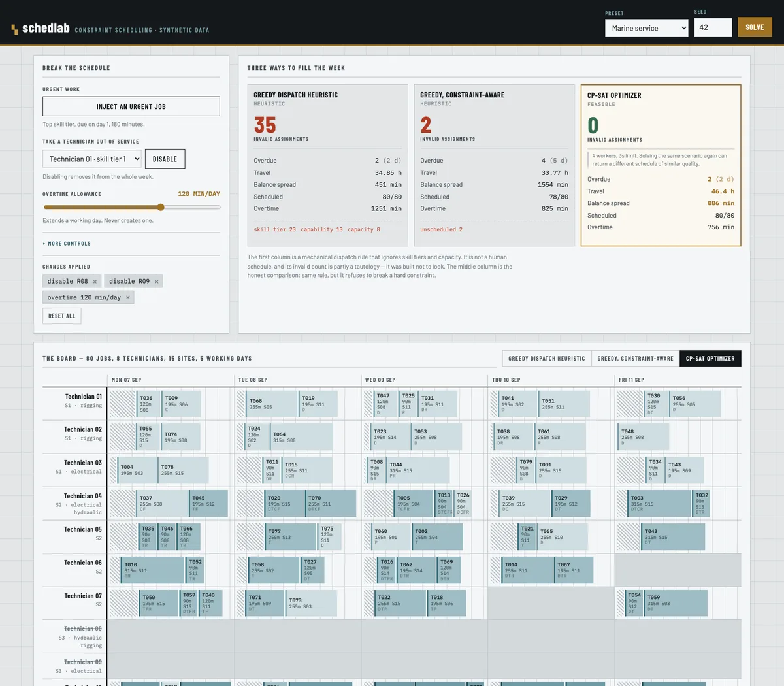Click job block T064 for Technician 02
The width and height of the screenshot is (784, 686).
pyautogui.click(x=302, y=436)
